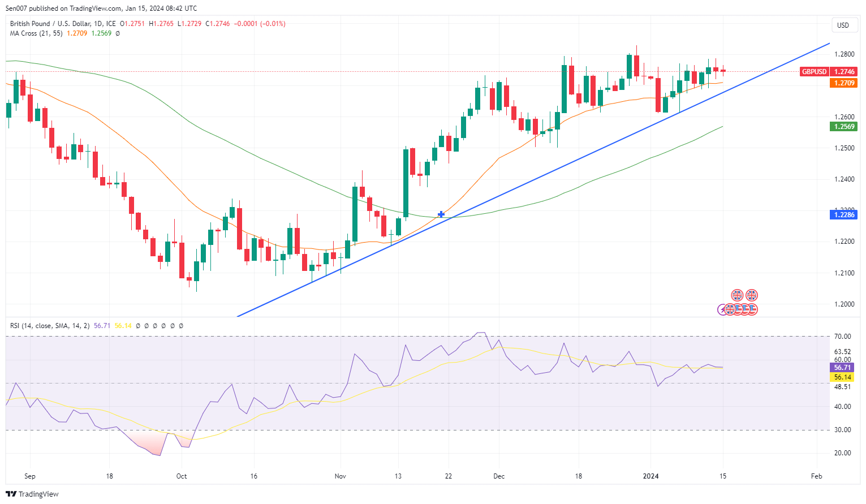Click the upper-right UK flag event icon
866x504 pixels.
[x=751, y=295]
